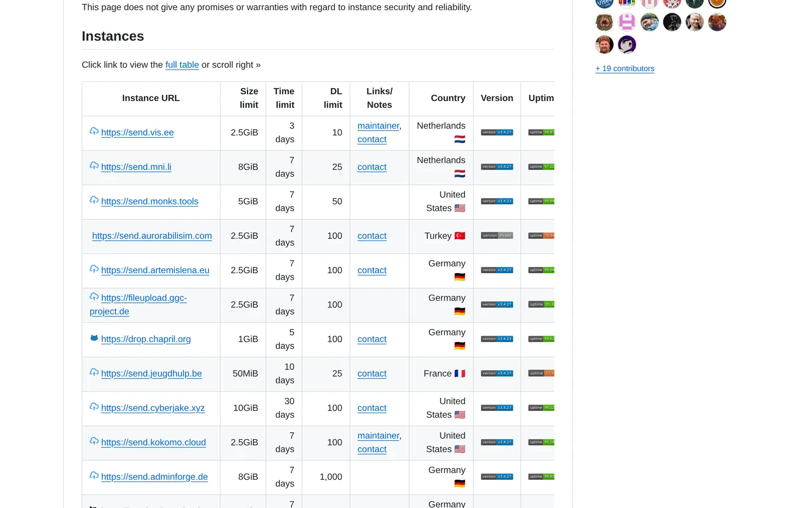Click the version badge in the send.cyberjake.xyz row
Image resolution: width=812 pixels, height=508 pixels.
pyautogui.click(x=497, y=408)
